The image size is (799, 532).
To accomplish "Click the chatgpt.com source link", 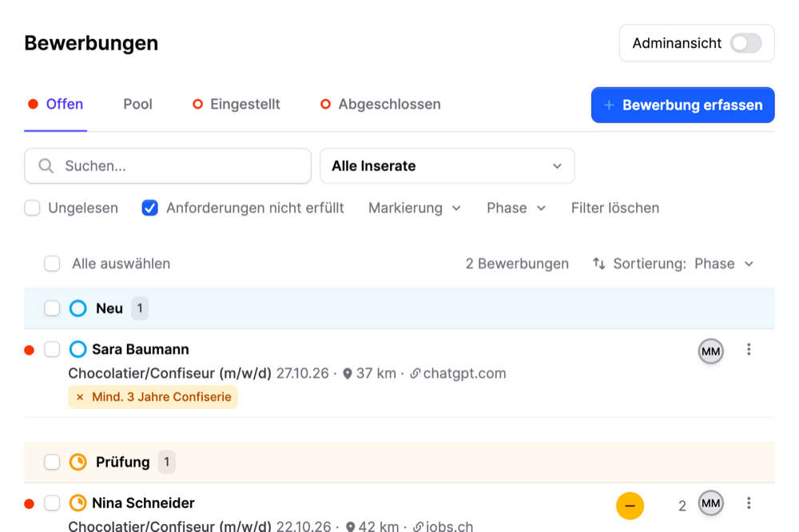I will 464,374.
